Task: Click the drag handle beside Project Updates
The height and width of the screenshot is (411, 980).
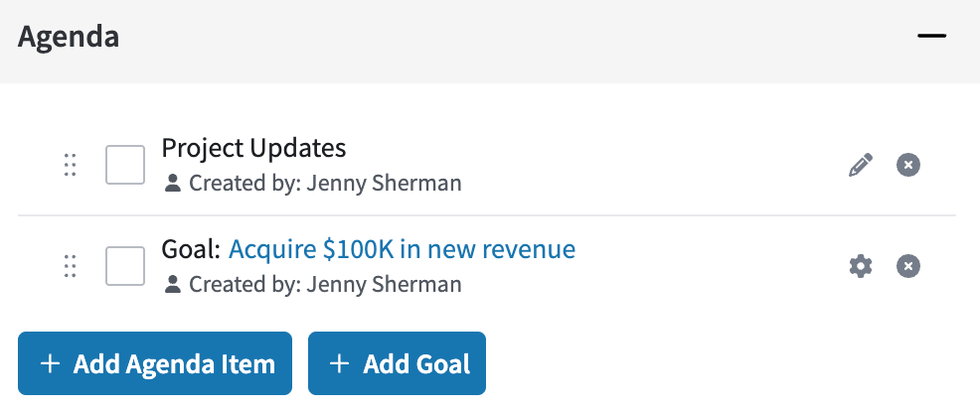Action: pos(70,165)
